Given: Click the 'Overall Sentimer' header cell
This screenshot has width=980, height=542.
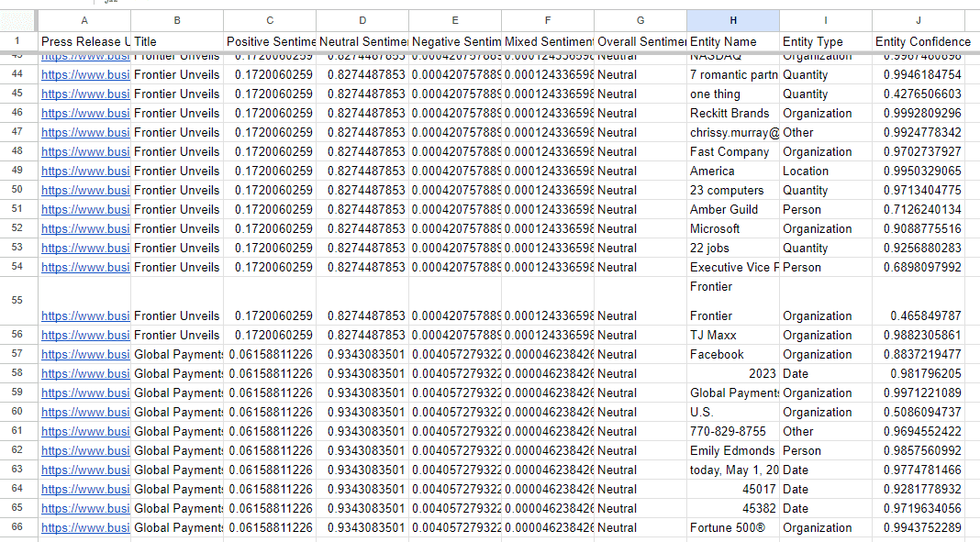Looking at the screenshot, I should pos(640,41).
